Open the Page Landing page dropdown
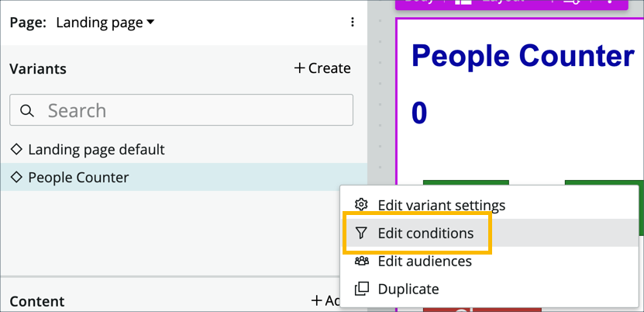 coord(105,23)
